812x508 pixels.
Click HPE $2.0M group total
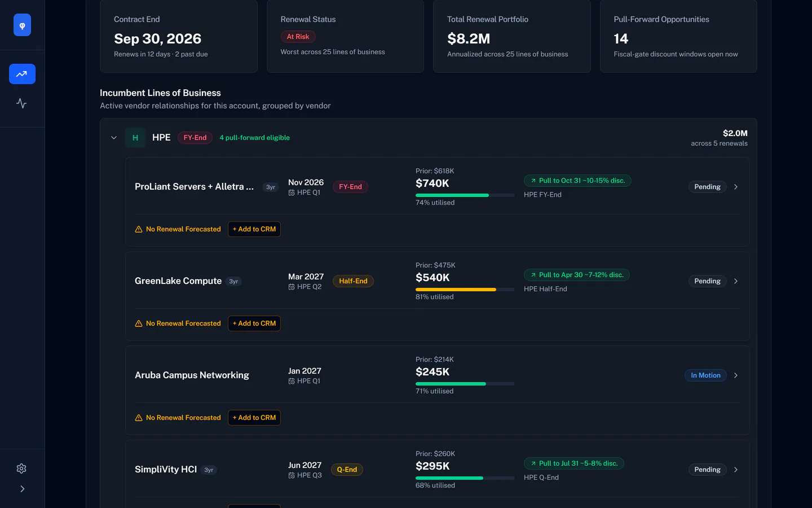735,133
